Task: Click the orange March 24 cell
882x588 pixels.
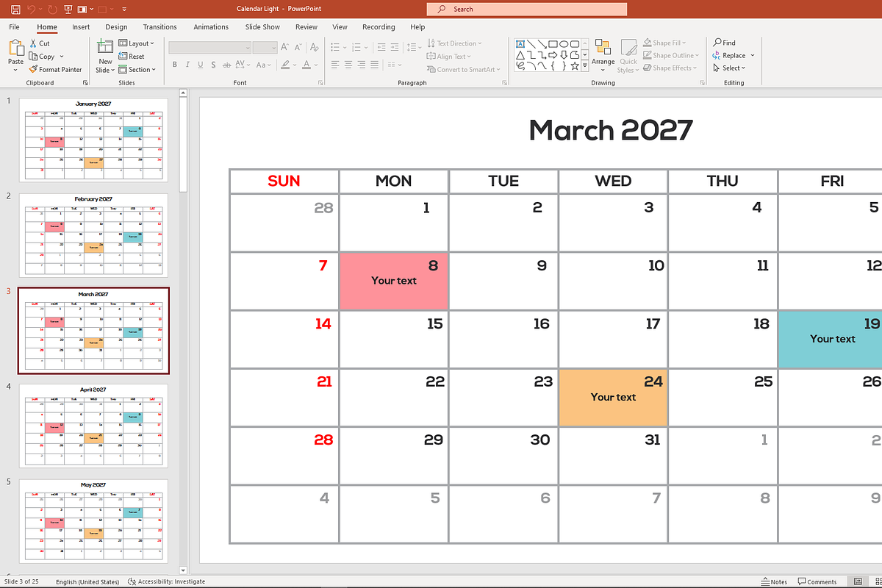Action: [x=613, y=398]
